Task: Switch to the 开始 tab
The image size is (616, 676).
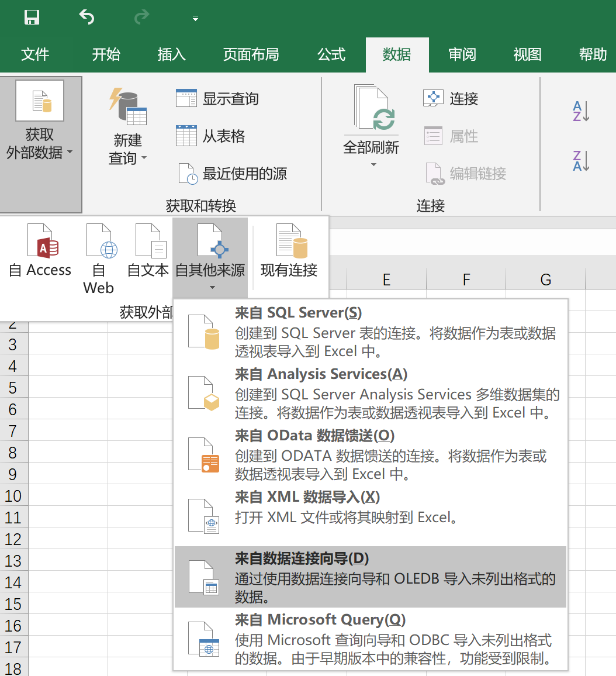Action: 106,54
